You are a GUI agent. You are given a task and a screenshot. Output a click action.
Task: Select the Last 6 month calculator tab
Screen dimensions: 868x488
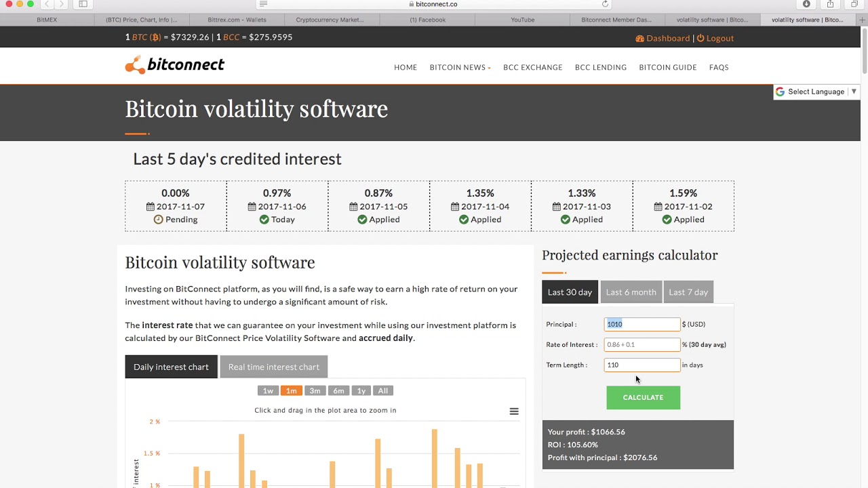pyautogui.click(x=631, y=292)
